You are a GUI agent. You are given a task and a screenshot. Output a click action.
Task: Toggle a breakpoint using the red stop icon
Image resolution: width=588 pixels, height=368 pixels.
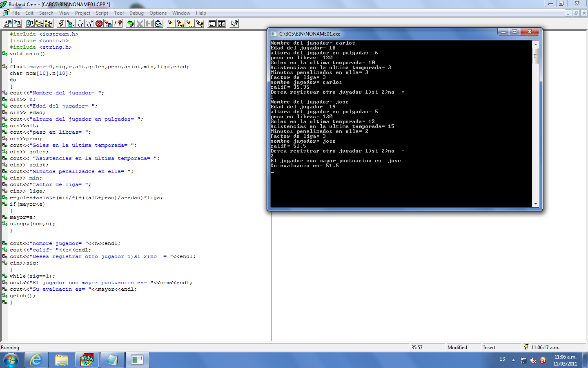(x=99, y=23)
